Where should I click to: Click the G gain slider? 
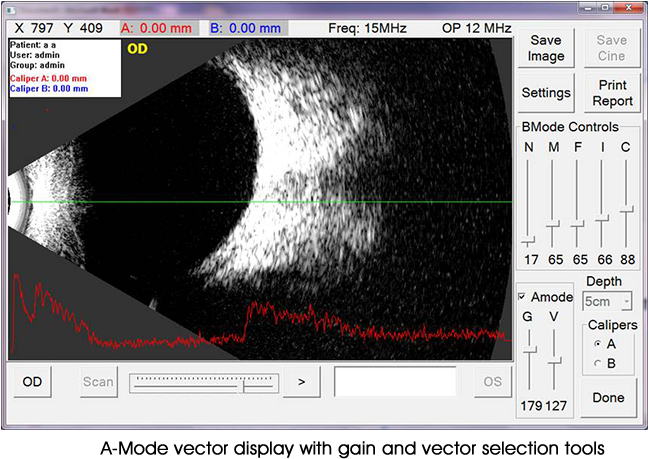(x=530, y=349)
